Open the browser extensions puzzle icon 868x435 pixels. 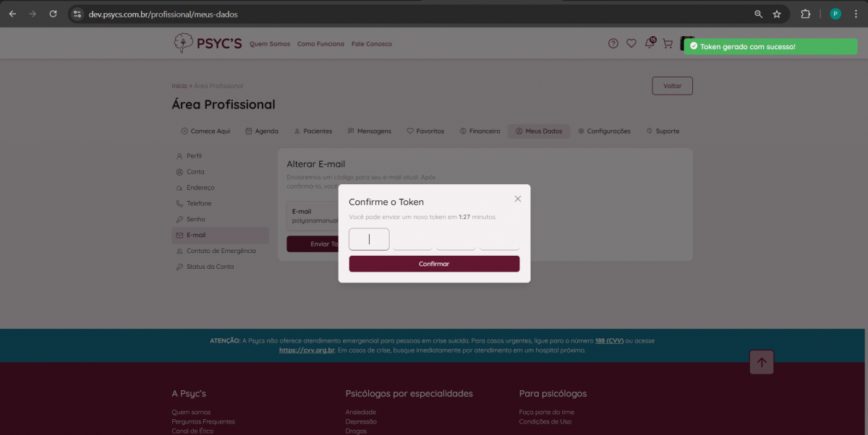click(x=805, y=14)
